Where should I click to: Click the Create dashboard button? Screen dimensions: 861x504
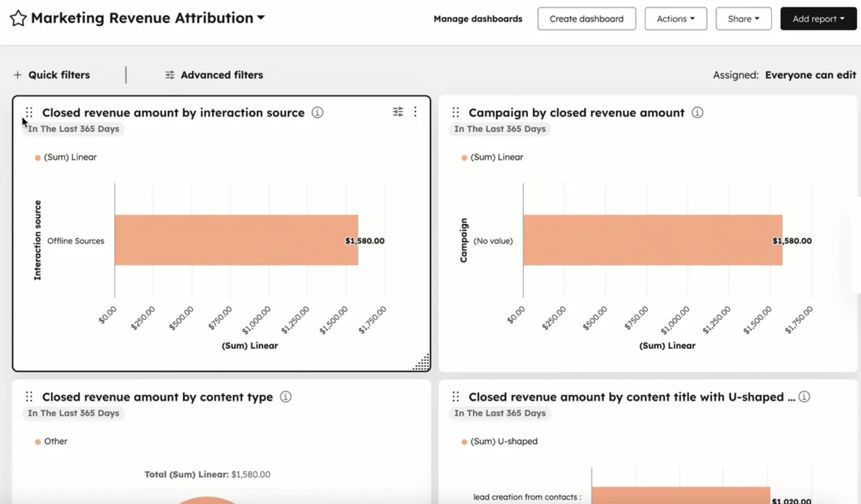(x=586, y=19)
